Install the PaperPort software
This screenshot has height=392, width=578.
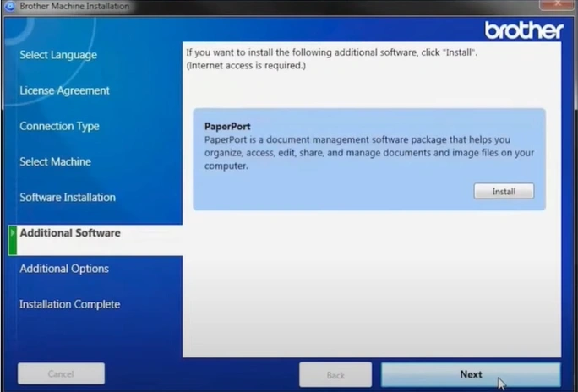point(504,192)
